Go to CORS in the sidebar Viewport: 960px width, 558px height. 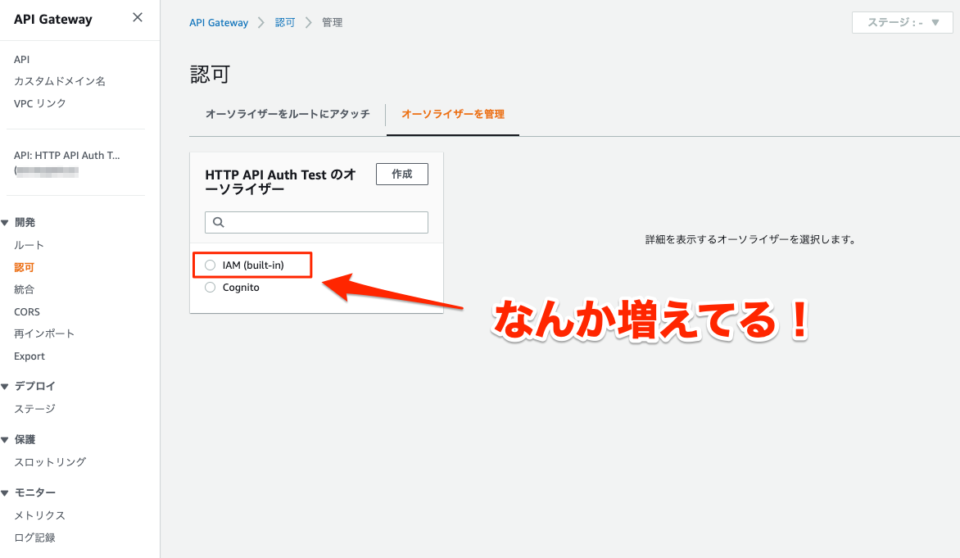[x=27, y=312]
